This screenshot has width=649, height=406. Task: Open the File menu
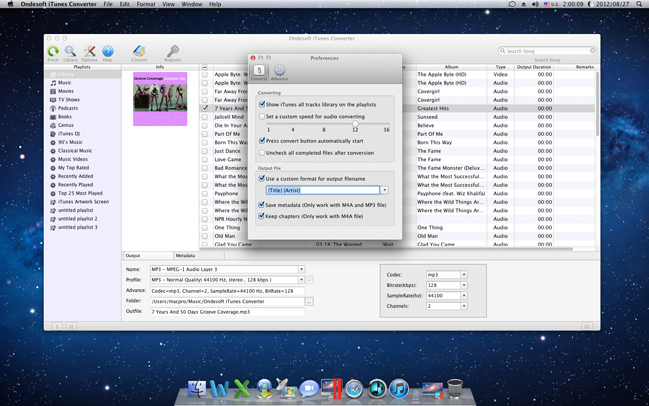108,4
